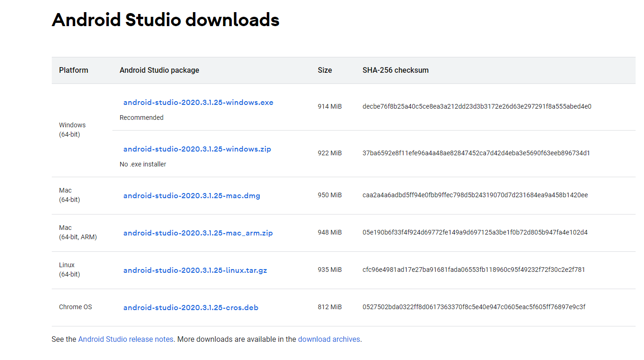Screen dimensions: 644x360
Task: Select the Windows .exe checksum text
Action: click(x=477, y=106)
